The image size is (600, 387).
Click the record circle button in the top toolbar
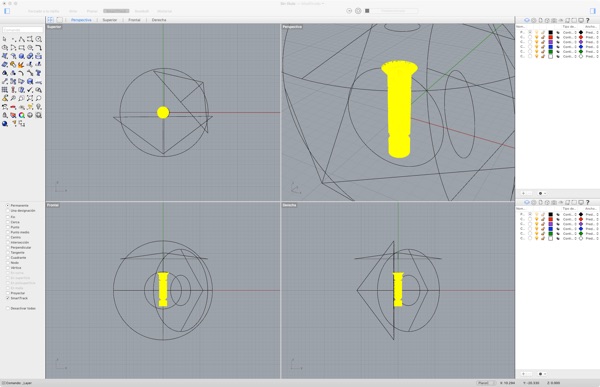point(358,11)
